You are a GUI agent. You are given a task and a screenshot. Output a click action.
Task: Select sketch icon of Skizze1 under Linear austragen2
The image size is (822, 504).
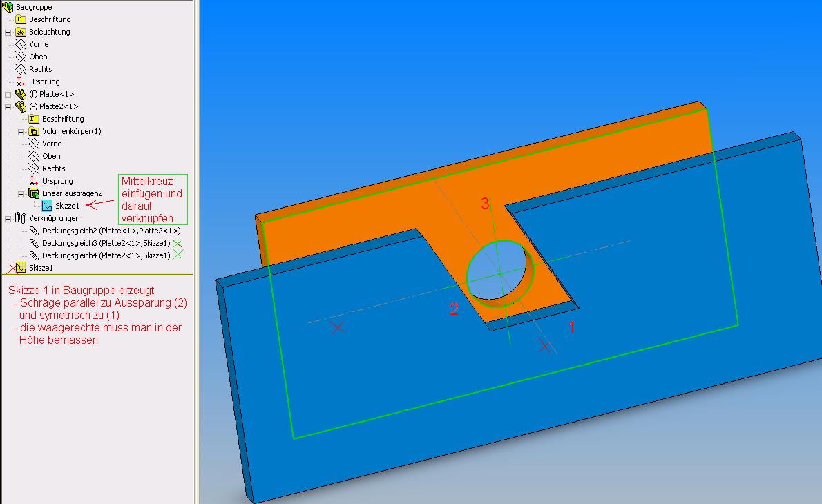click(x=47, y=206)
